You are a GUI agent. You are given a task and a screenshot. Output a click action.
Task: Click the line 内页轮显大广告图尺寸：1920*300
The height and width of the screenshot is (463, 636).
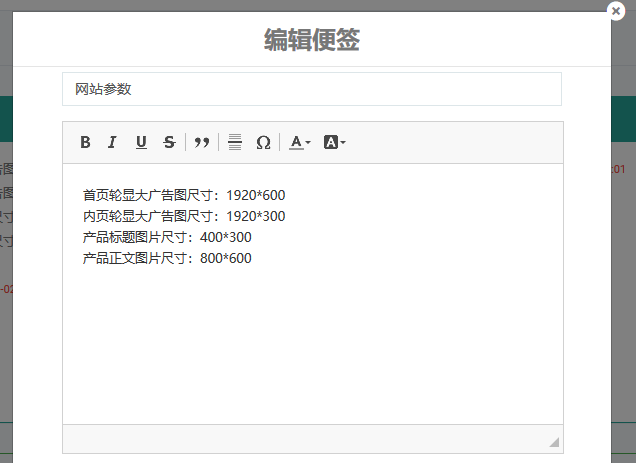pyautogui.click(x=184, y=216)
